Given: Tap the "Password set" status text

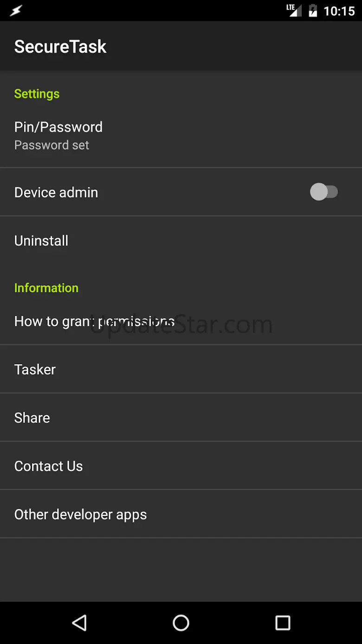Looking at the screenshot, I should pos(52,145).
